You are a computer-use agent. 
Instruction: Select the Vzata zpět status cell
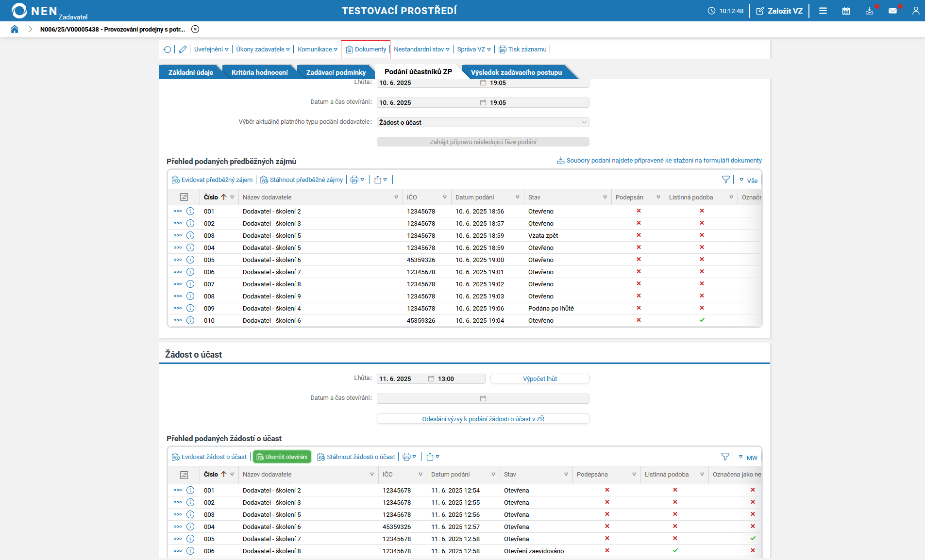pos(543,236)
